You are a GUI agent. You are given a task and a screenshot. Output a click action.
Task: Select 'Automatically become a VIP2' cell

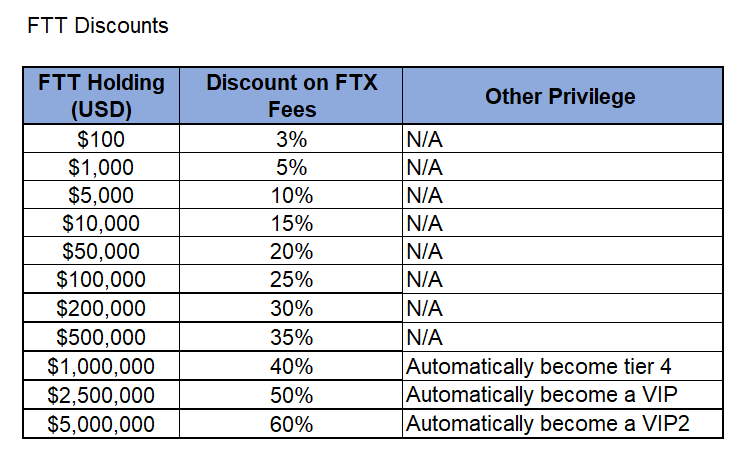tap(562, 424)
